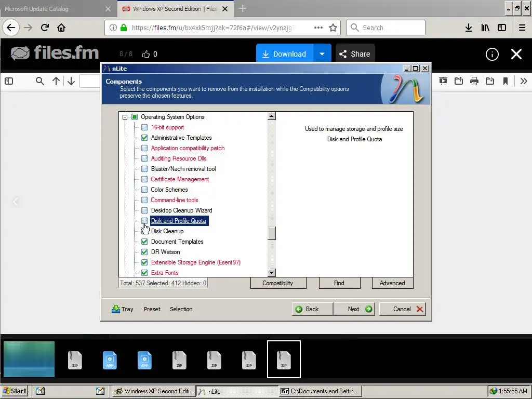Show site info icon in address bar
This screenshot has height=399, width=532.
coord(113,28)
